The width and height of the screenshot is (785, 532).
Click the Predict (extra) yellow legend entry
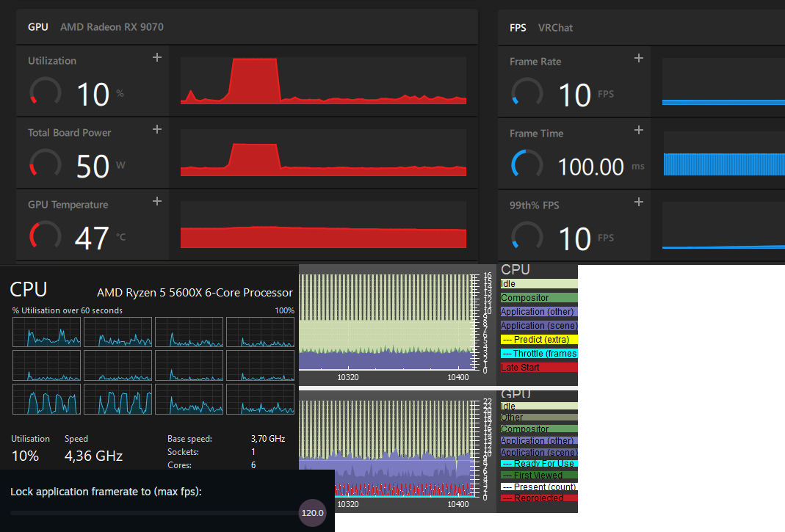(539, 340)
